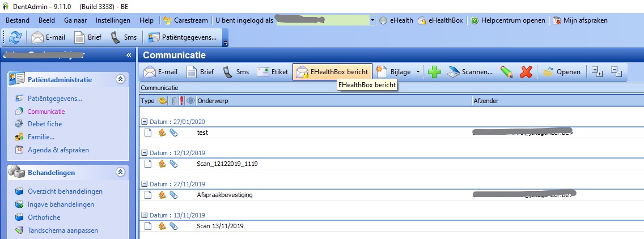The image size is (644, 239).
Task: Open the EHealthBox bericht toolbar button
Action: pyautogui.click(x=333, y=72)
